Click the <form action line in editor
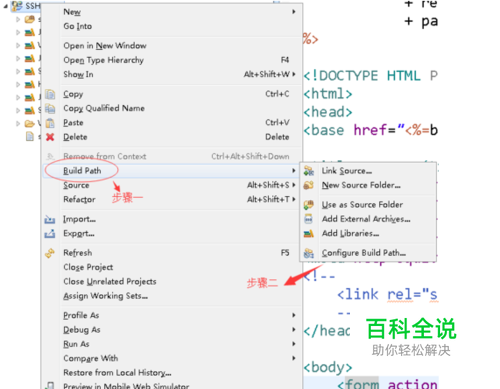 (x=388, y=384)
